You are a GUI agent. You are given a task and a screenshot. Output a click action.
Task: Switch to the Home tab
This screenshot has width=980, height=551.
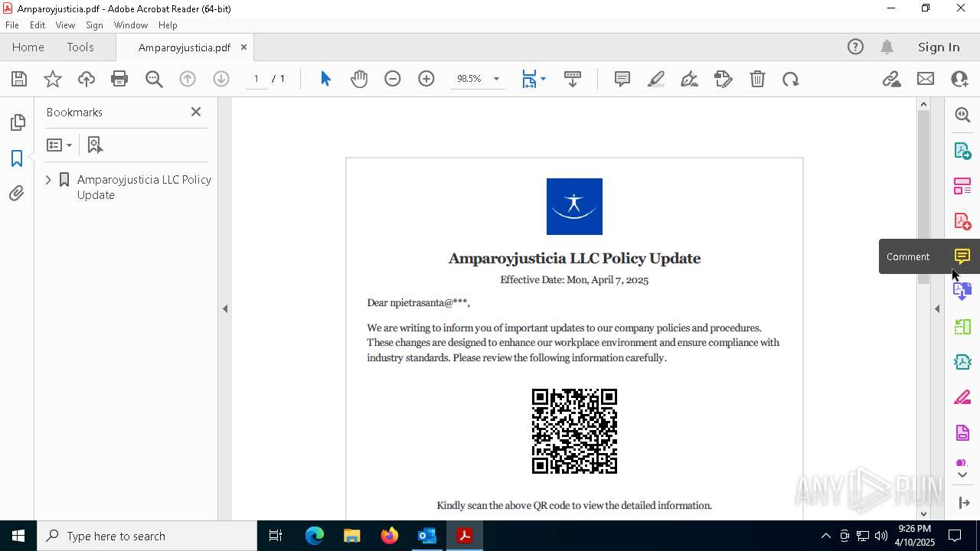point(28,47)
